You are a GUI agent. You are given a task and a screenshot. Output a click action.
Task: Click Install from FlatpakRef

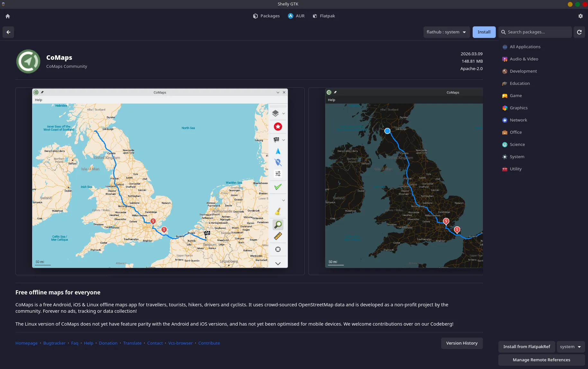coord(527,347)
